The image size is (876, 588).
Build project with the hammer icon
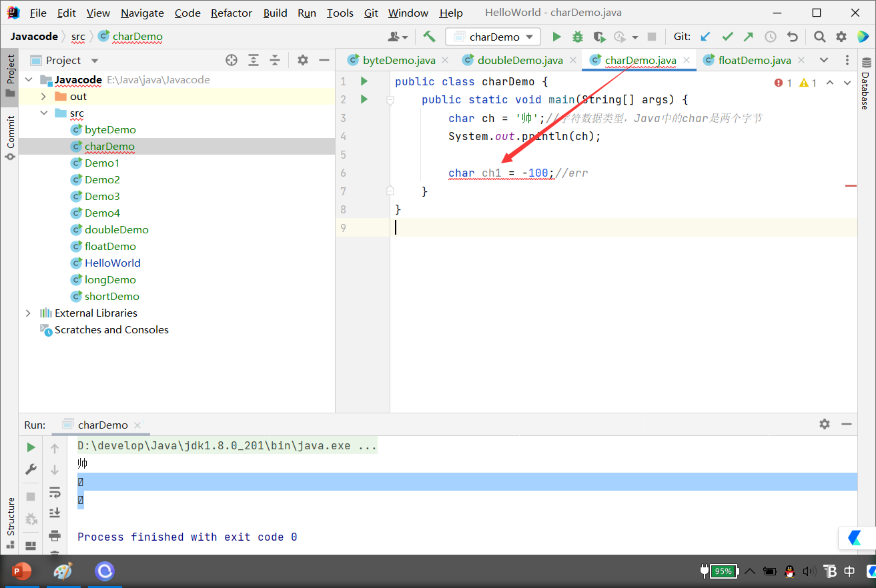click(429, 37)
